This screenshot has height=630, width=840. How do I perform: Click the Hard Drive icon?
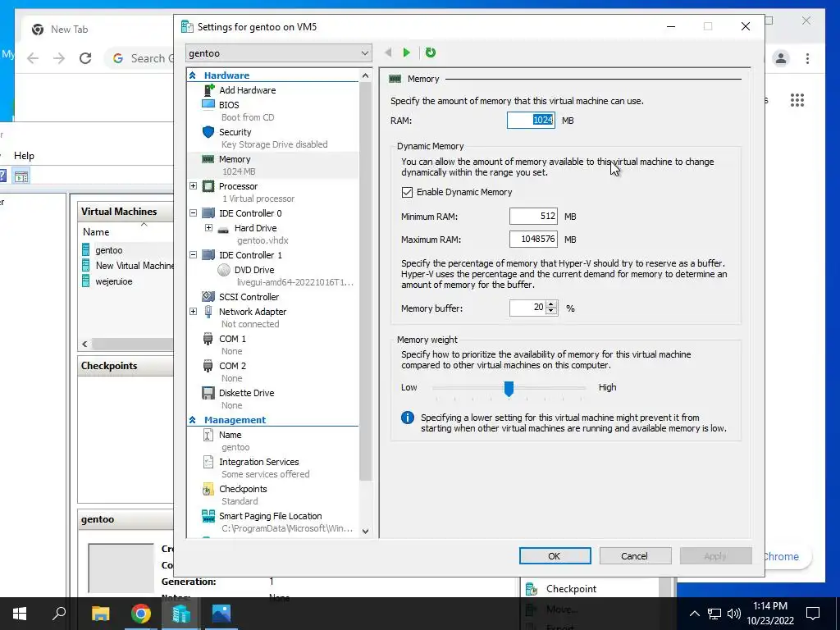223,229
